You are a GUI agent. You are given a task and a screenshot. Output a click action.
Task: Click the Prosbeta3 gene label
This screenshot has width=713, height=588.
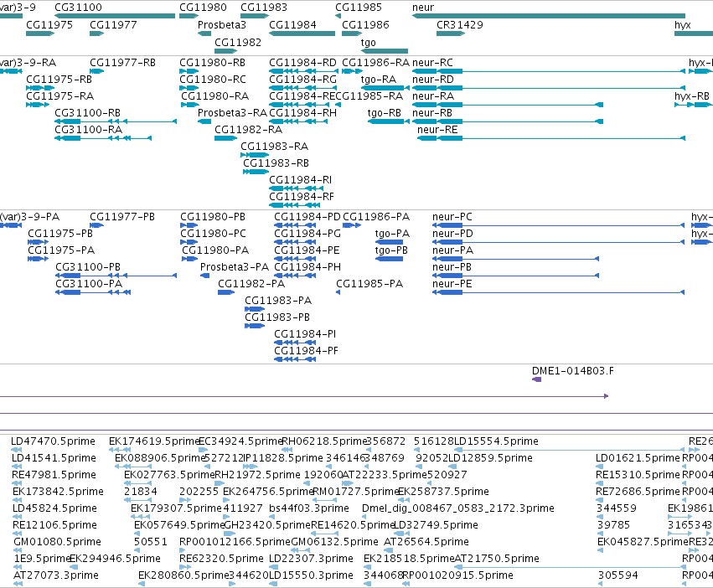(x=222, y=24)
